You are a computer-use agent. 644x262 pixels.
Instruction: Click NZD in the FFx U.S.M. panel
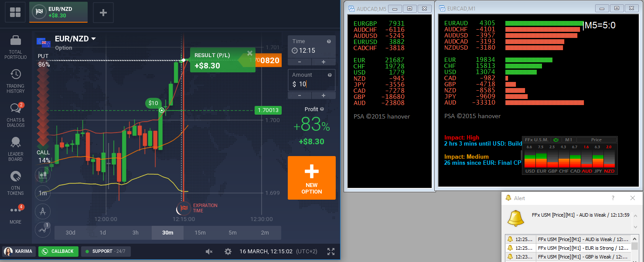pos(609,171)
